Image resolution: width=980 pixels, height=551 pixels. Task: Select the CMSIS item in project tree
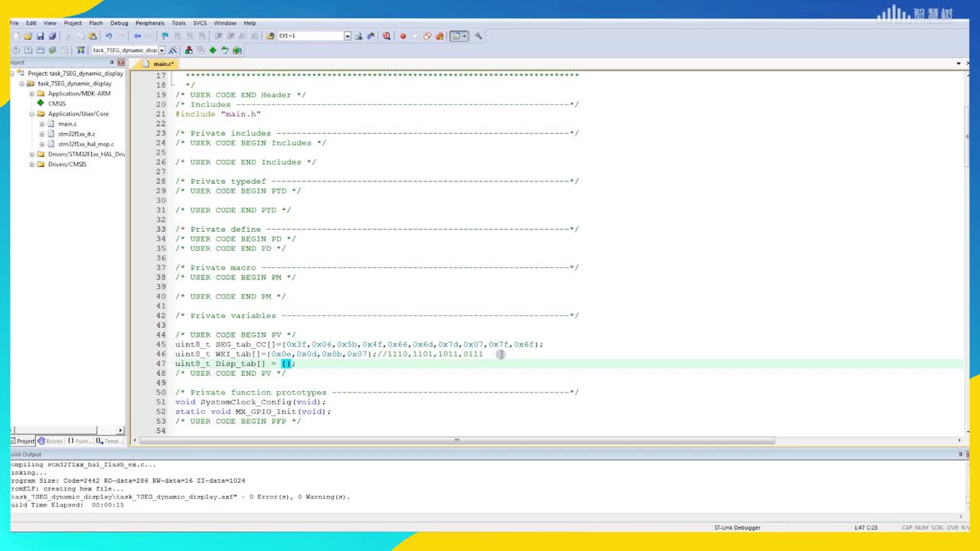(x=57, y=103)
